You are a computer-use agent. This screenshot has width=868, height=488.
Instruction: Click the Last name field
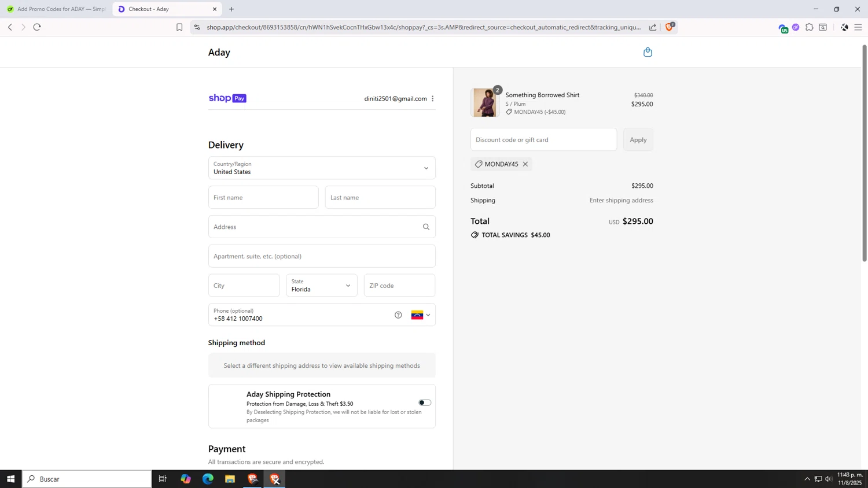coord(380,197)
